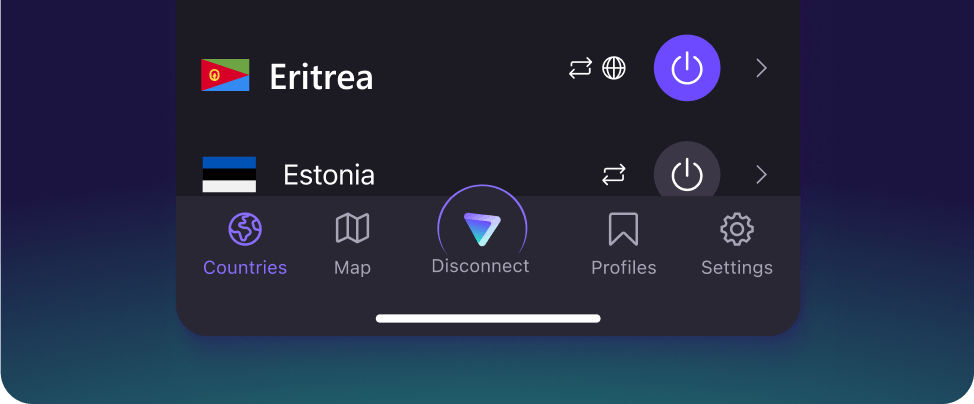Click the Estonia flag icon

tap(229, 175)
